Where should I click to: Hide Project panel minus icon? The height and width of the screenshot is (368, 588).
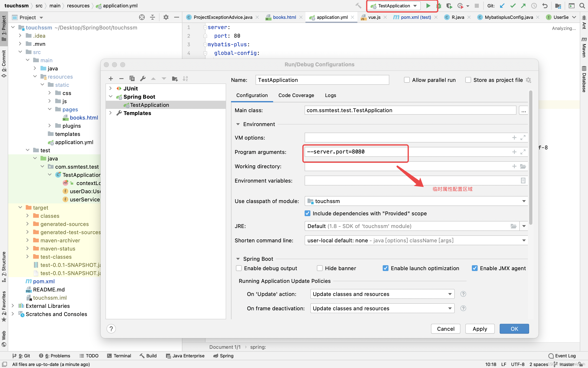pos(177,17)
